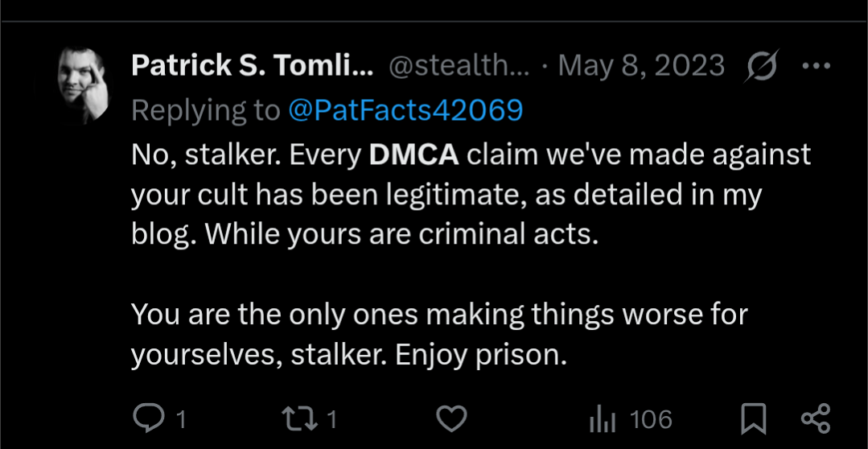Viewport: 868px width, 449px height.
Task: Open view analytics via the bar chart icon
Action: [603, 420]
